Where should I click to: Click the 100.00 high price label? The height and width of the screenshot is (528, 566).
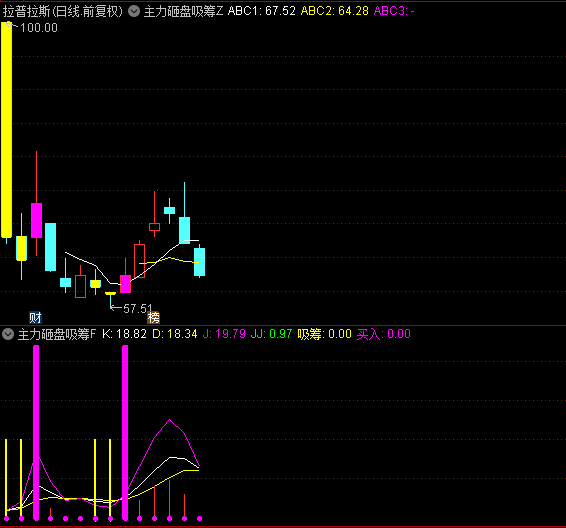(x=39, y=28)
